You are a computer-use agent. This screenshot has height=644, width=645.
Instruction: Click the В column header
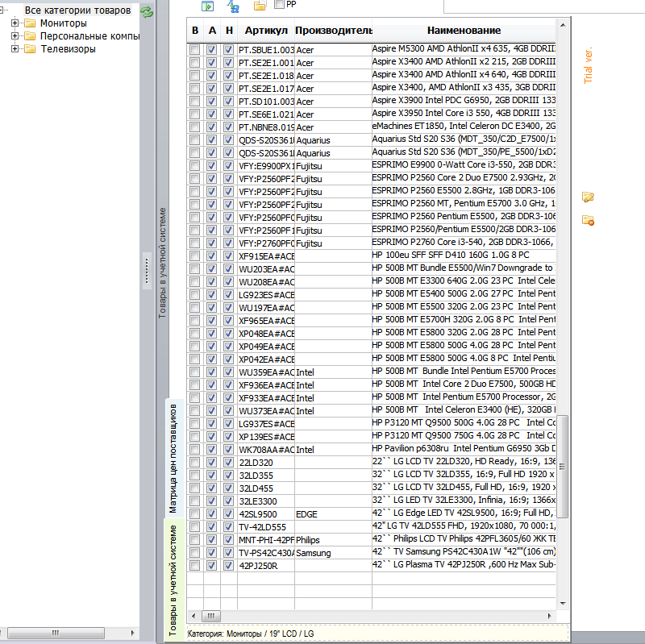point(195,31)
